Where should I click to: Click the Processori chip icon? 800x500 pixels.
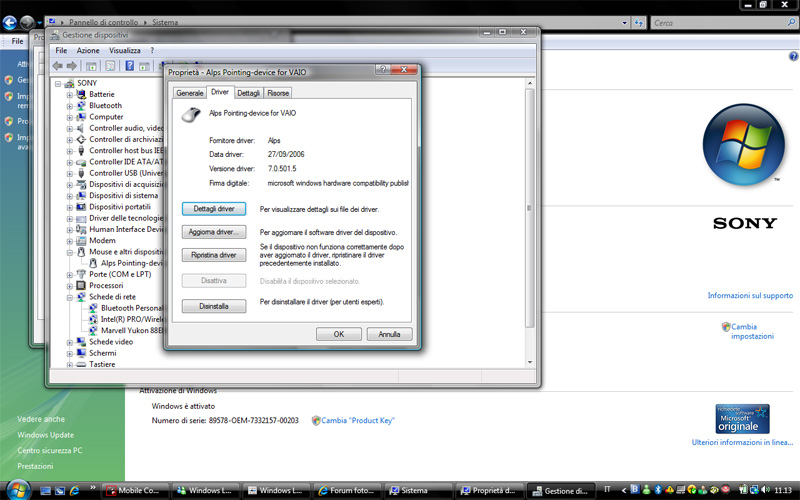(x=81, y=285)
